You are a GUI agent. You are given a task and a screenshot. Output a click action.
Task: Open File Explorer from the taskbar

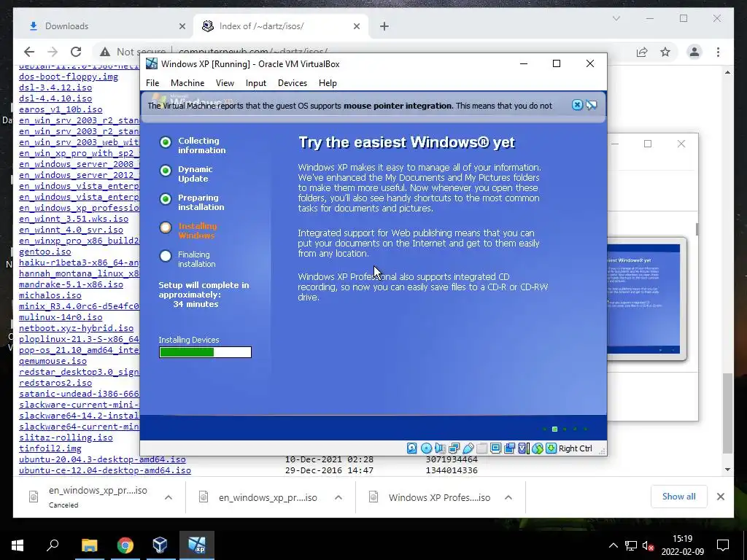coord(89,545)
